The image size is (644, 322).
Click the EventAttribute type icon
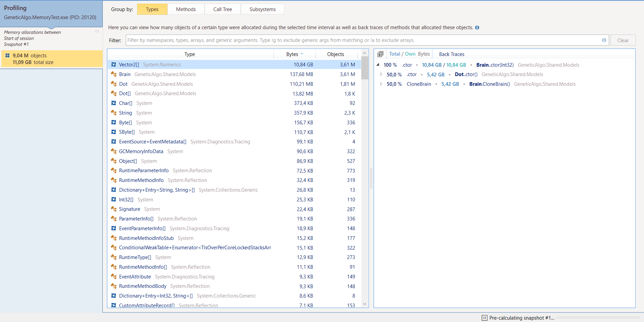click(114, 277)
